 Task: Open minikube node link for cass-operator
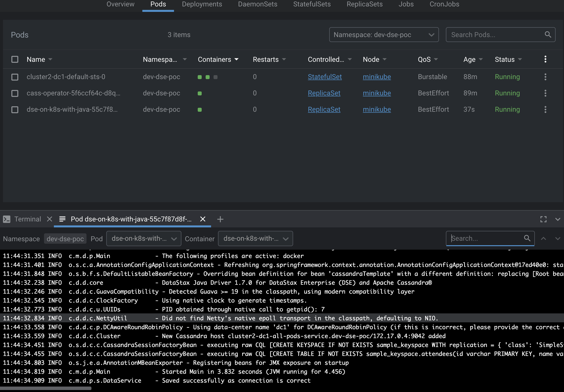377,93
